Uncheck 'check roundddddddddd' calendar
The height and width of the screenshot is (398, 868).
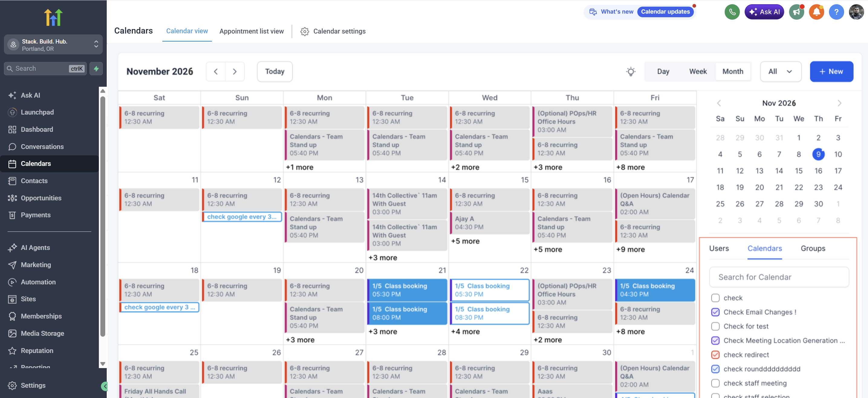pyautogui.click(x=715, y=369)
